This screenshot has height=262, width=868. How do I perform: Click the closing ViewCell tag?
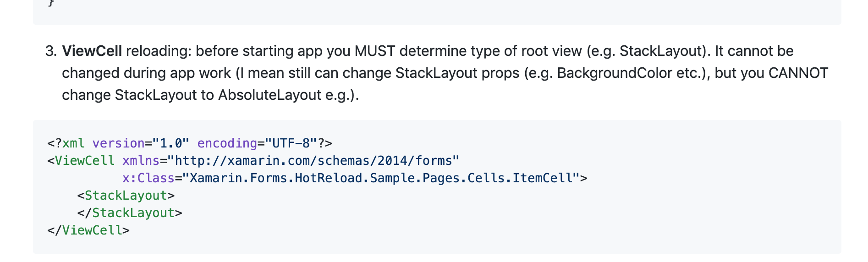[88, 230]
